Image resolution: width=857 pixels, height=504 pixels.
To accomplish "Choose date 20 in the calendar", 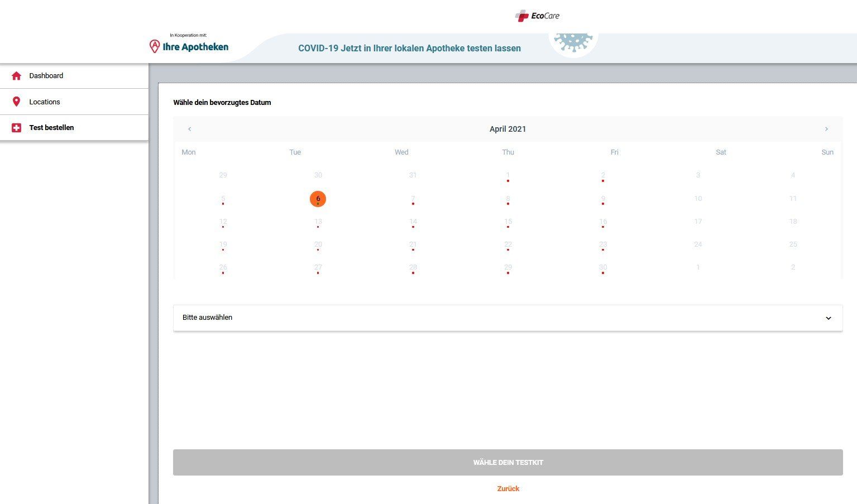I will 318,244.
